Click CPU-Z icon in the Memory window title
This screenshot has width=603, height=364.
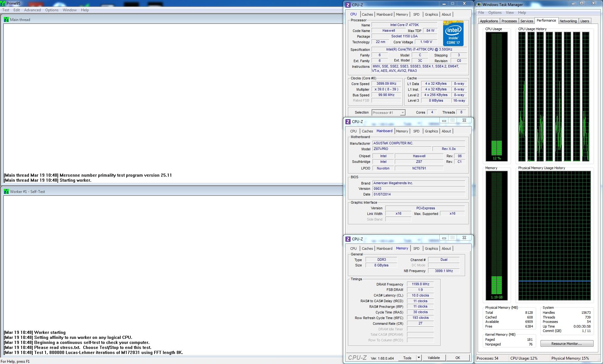click(348, 239)
